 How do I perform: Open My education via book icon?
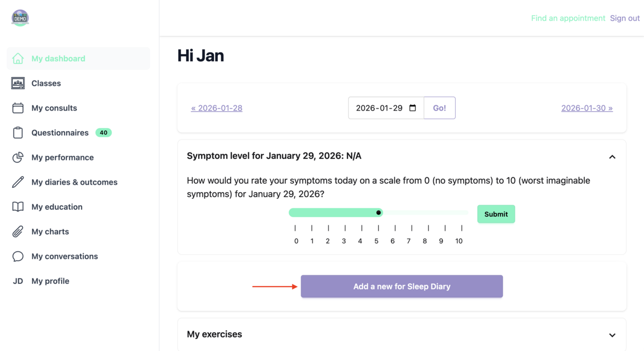pos(18,207)
